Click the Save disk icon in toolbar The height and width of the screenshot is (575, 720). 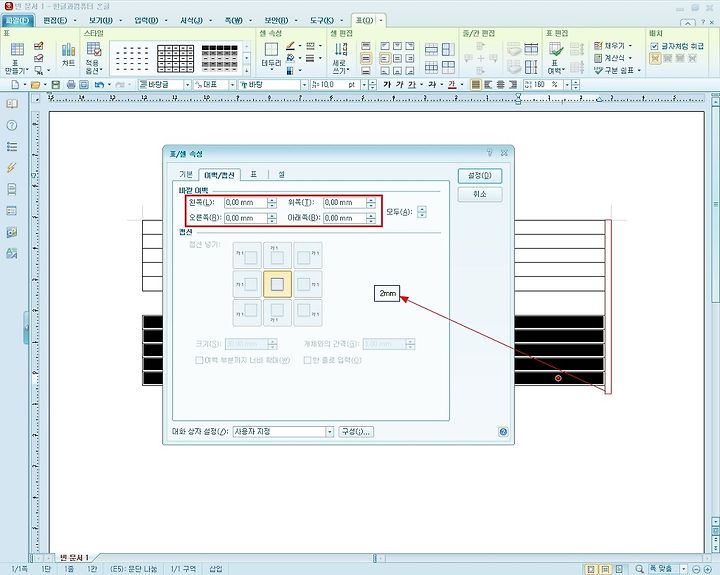(x=56, y=85)
